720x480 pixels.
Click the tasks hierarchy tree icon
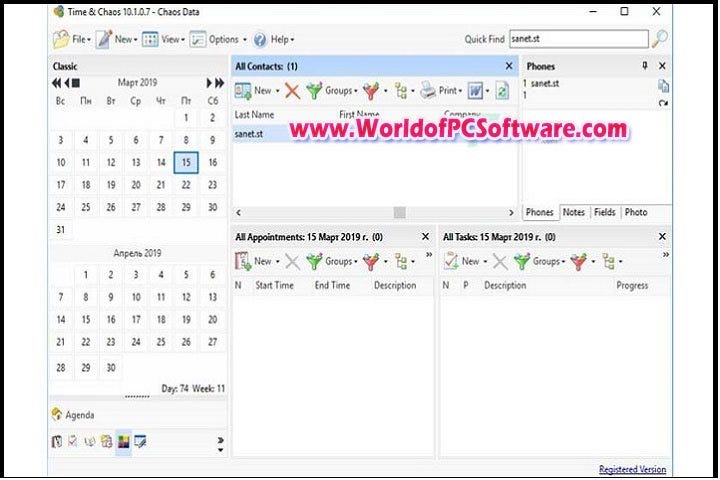pos(609,261)
